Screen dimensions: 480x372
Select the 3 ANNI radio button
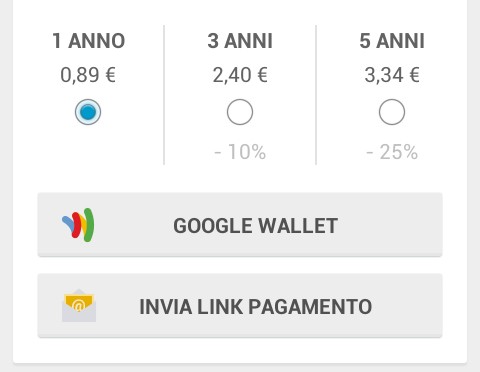pos(240,112)
